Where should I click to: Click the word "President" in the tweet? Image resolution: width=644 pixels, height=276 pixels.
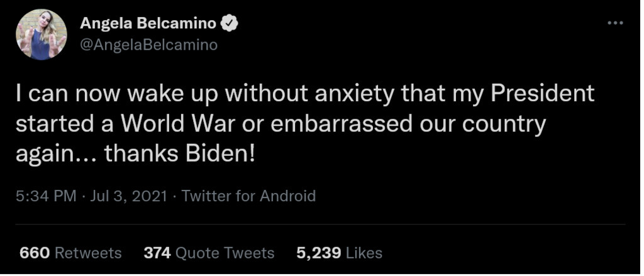click(x=542, y=94)
